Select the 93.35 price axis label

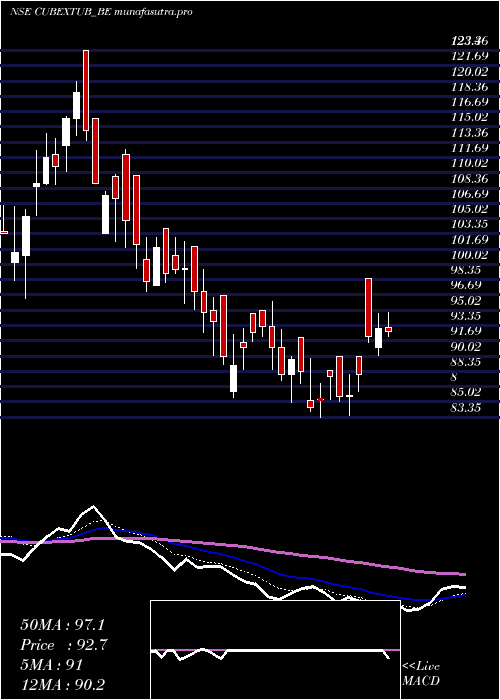coord(466,316)
